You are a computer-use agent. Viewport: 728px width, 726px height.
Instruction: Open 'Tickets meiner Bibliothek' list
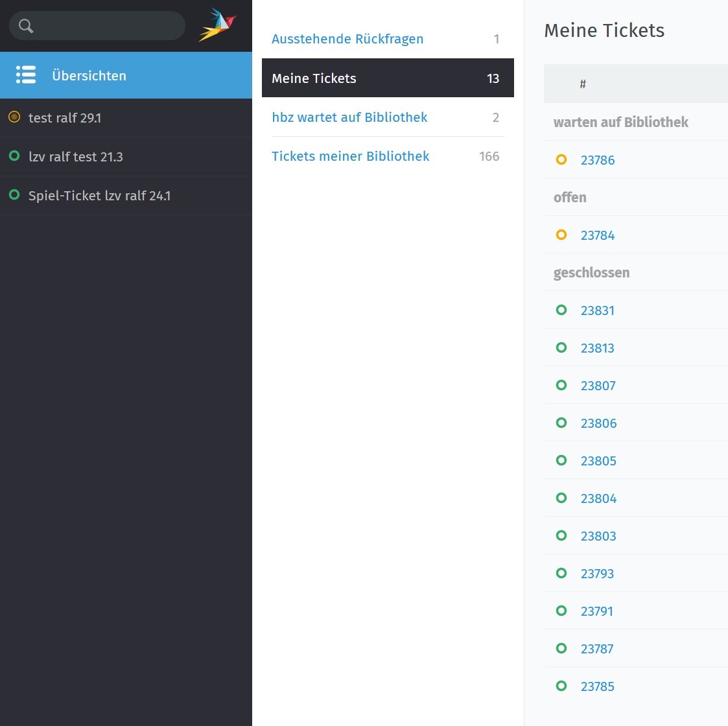(350, 156)
